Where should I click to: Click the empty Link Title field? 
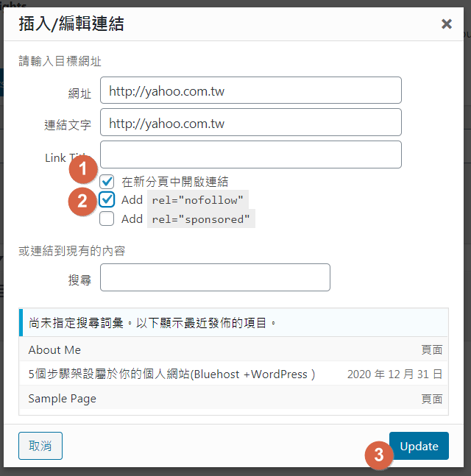[250, 154]
